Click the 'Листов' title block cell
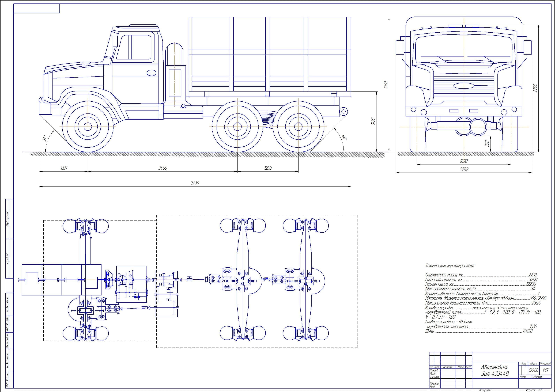This screenshot has width=555, height=392. point(538,377)
